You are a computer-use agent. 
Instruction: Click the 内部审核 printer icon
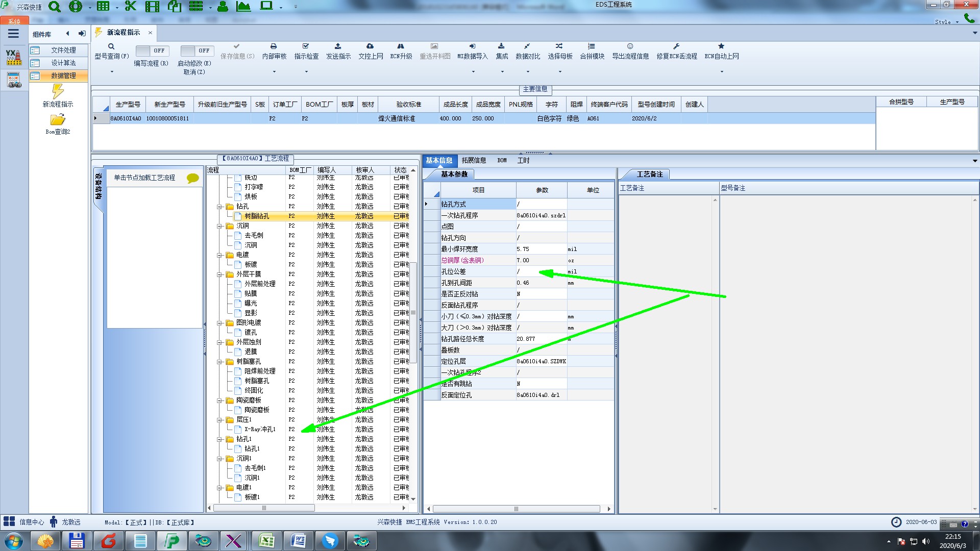point(274,46)
